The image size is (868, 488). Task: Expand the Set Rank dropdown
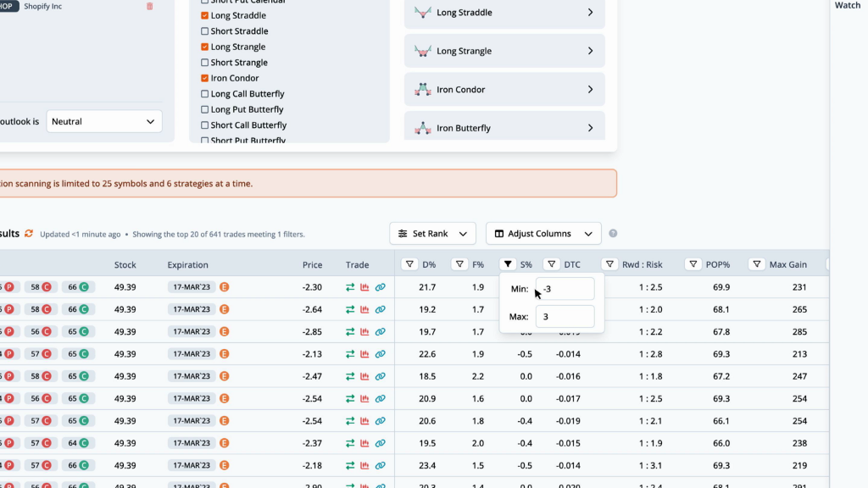[x=432, y=234]
